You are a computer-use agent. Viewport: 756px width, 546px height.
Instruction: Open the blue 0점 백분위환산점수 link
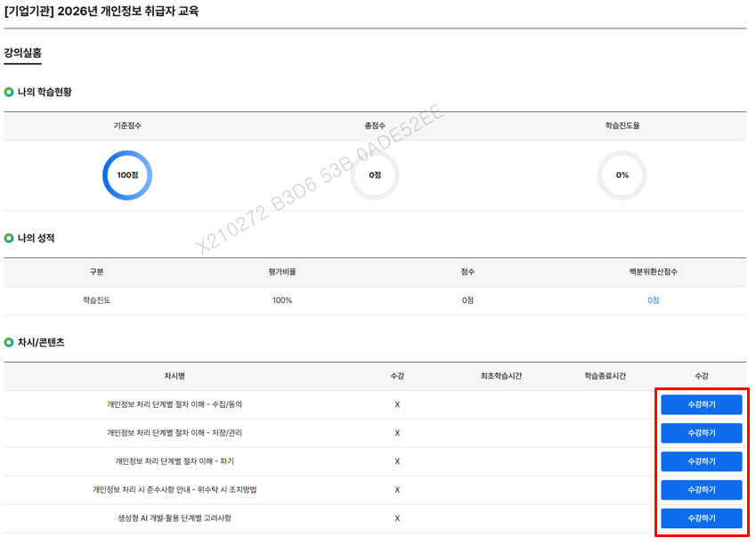click(653, 301)
